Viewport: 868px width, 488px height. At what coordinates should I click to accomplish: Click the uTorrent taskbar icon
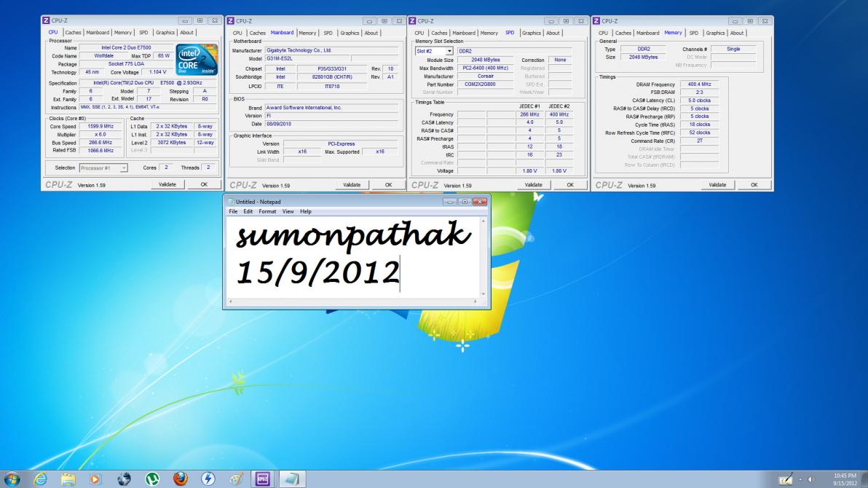[151, 479]
